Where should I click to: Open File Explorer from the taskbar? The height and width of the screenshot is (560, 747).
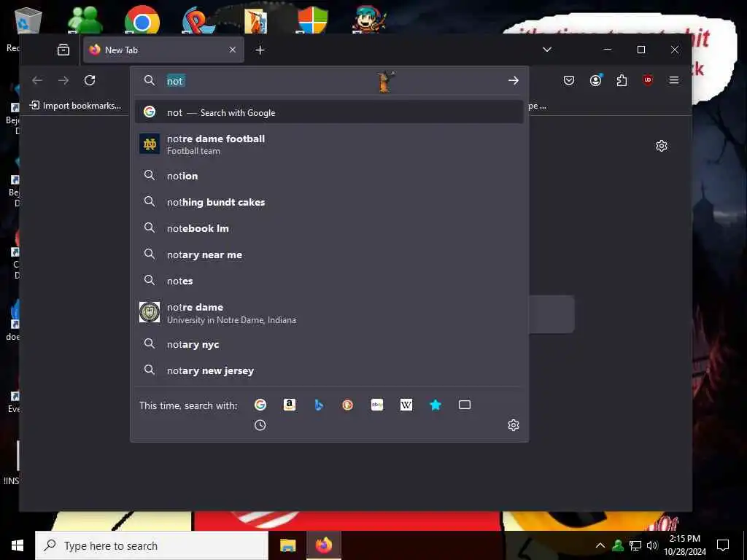tap(287, 545)
